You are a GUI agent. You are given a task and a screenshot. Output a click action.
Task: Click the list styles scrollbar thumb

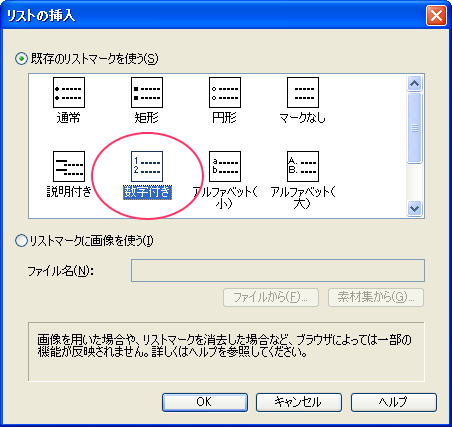414,128
